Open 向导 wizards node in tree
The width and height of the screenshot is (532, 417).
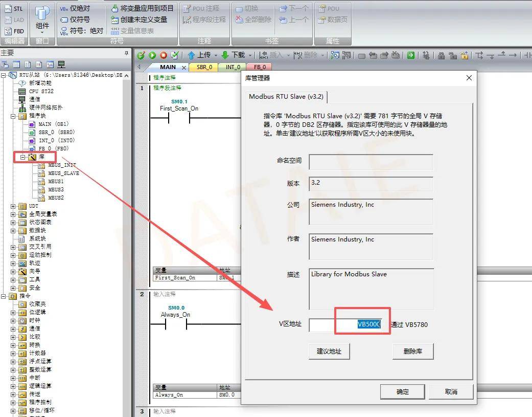point(30,271)
